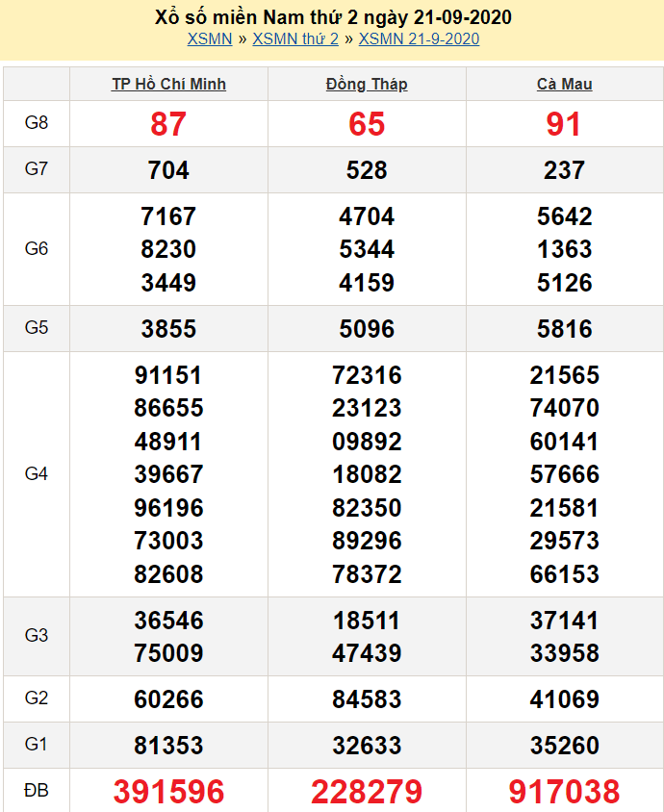Select the G2 number 60266
Viewport: 664px width, 812px height.
pyautogui.click(x=168, y=699)
